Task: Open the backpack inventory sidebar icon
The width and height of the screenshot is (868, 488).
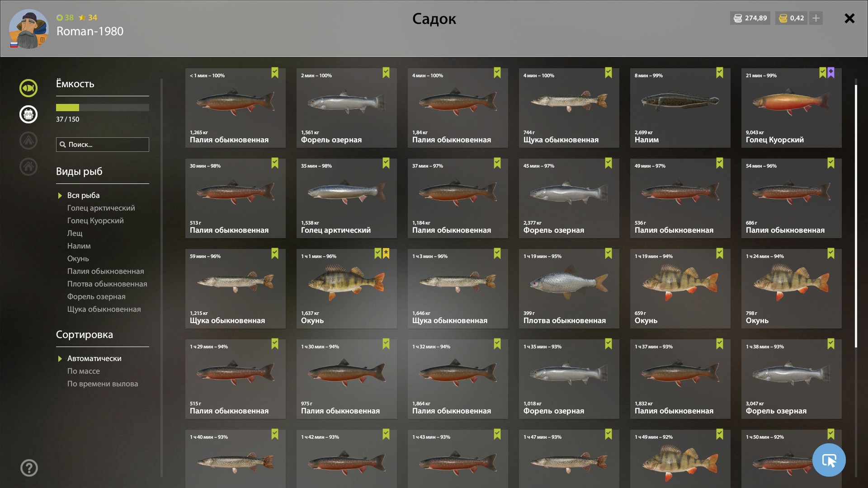Action: tap(28, 114)
